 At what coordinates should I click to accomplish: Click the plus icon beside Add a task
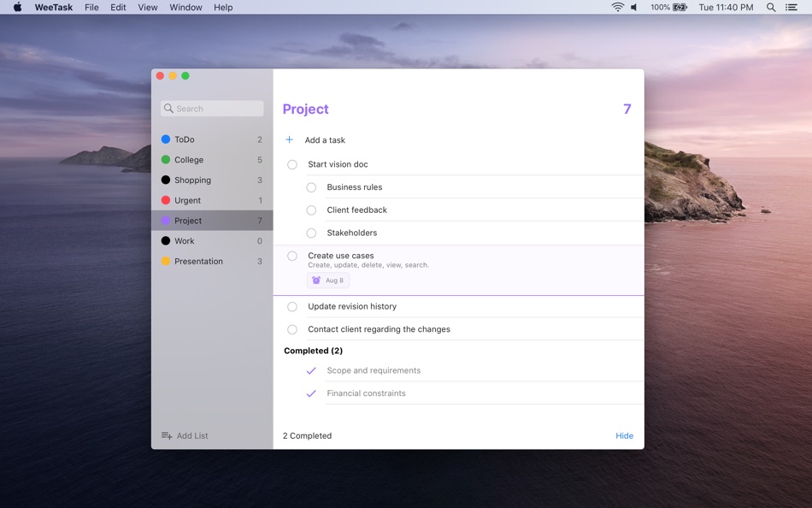(290, 139)
